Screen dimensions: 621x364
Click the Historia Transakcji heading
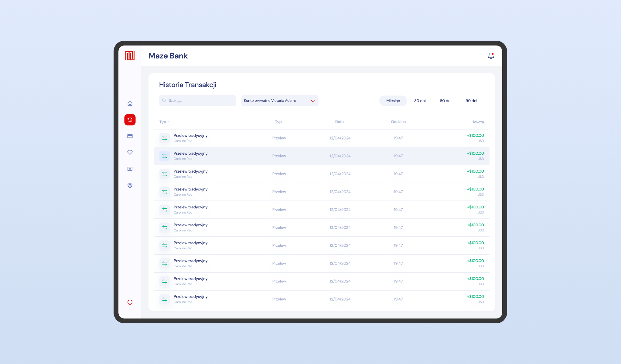point(188,85)
